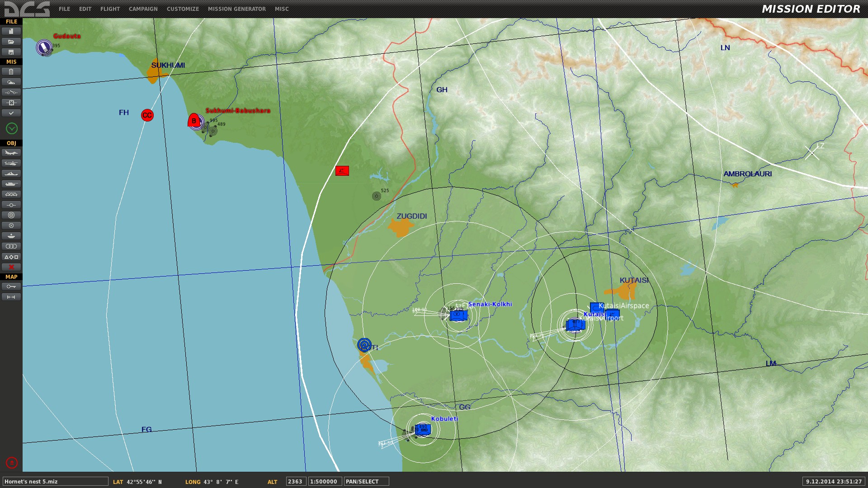Open the mission briefing clipboard icon
This screenshot has height=488, width=868.
(11, 71)
